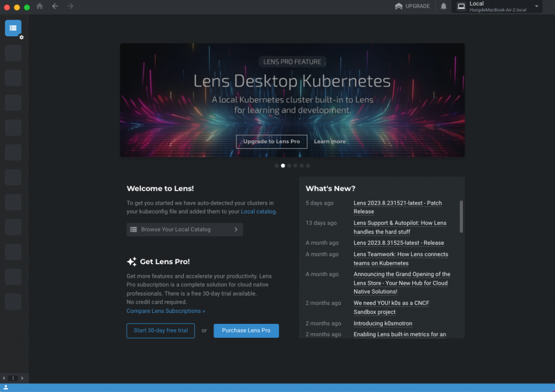Open Lens Teamwork article link

[x=401, y=259]
